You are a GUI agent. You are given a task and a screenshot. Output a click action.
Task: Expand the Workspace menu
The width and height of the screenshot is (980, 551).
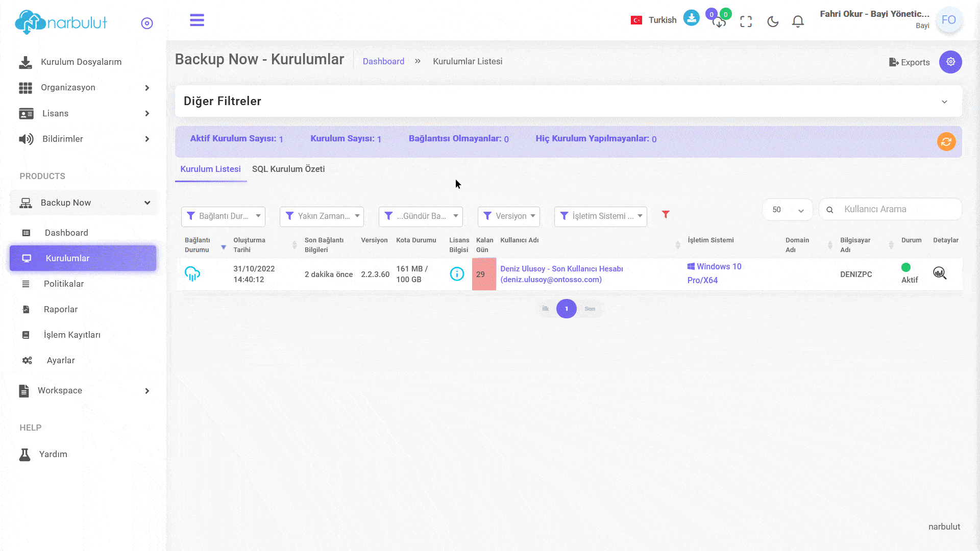point(84,391)
